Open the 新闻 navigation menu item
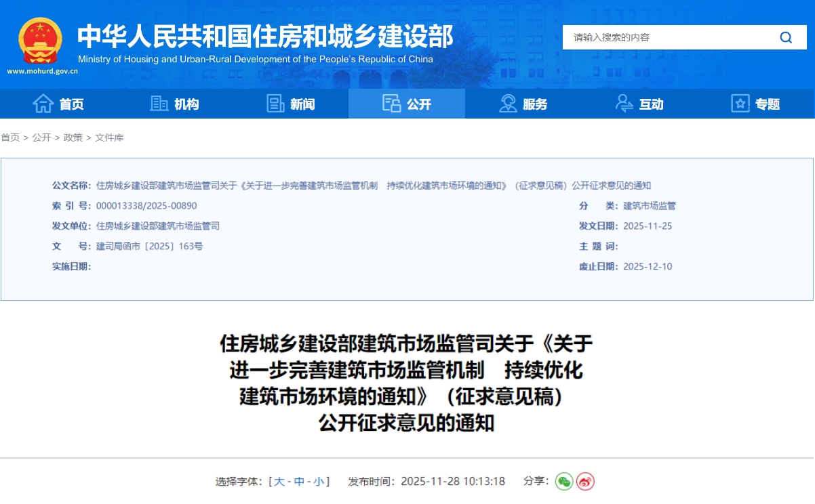The image size is (815, 504). [x=302, y=104]
